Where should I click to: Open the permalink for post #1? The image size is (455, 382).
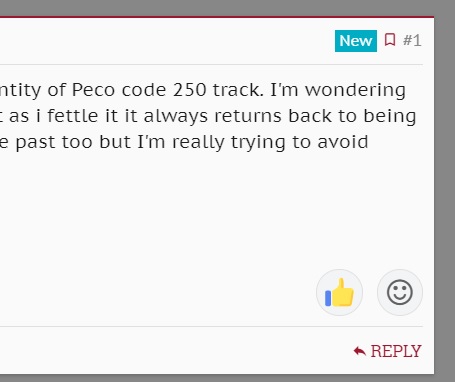click(x=412, y=41)
